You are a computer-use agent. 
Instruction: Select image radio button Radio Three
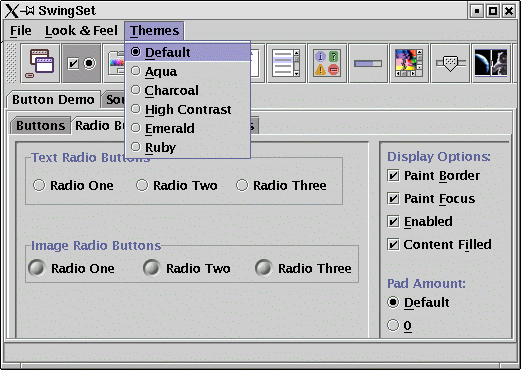tap(303, 268)
